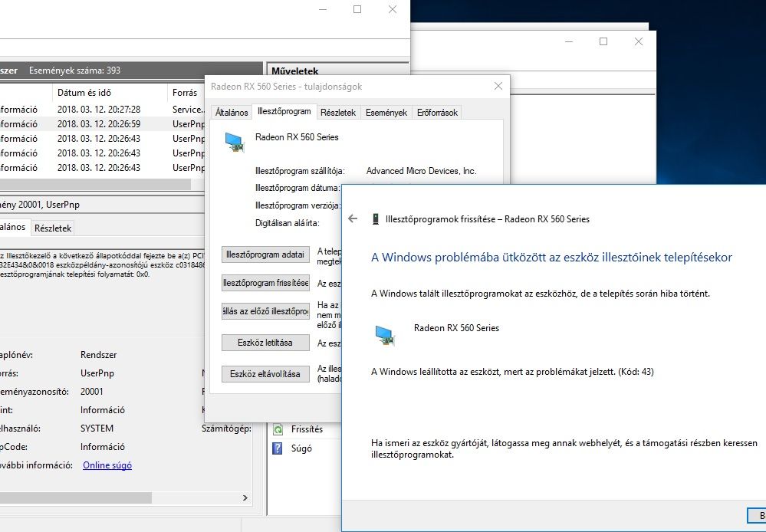Click the SYSTEM user value
Viewport: 766px width, 532px height.
(97, 429)
